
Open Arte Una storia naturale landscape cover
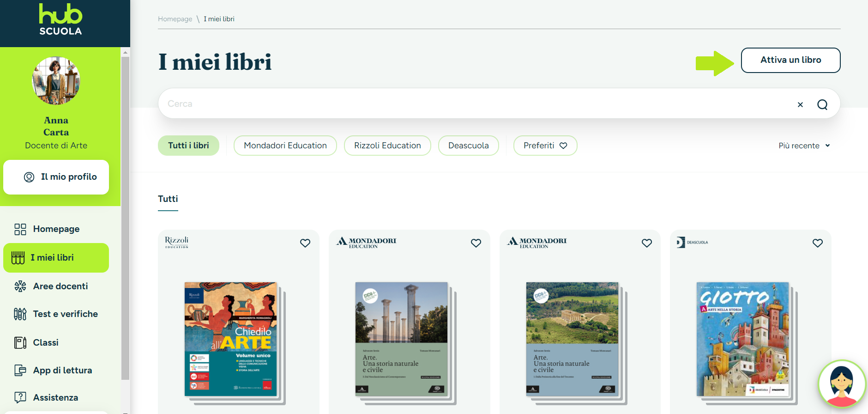tap(572, 339)
